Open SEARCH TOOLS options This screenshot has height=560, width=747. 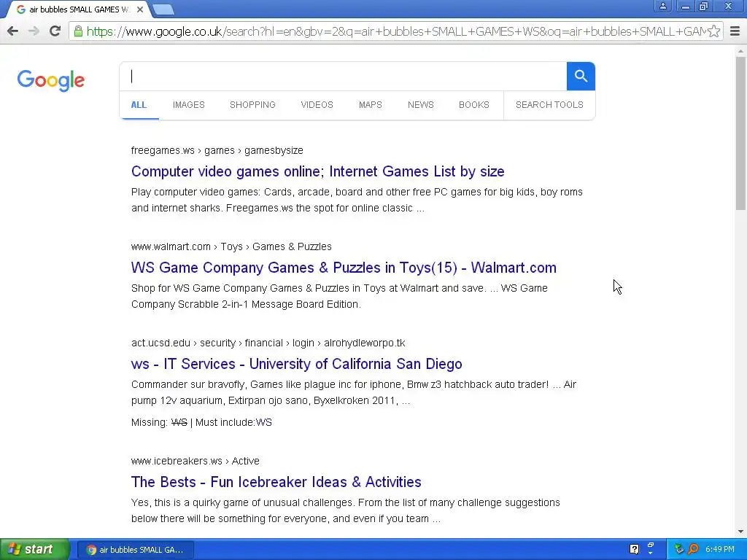pos(549,105)
